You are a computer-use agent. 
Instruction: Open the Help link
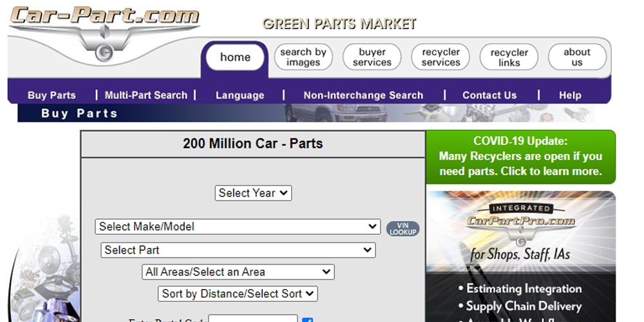(570, 95)
